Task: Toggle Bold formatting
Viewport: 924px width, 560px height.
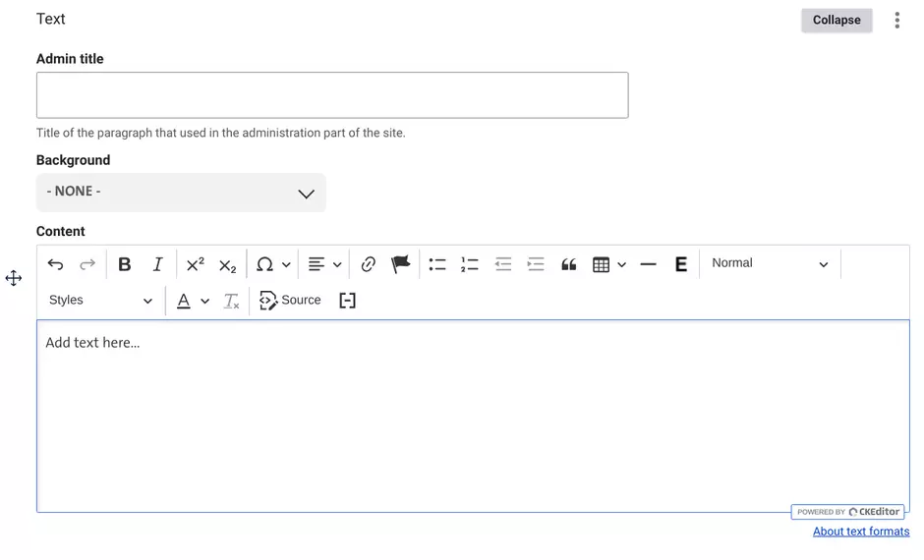Action: pyautogui.click(x=124, y=265)
